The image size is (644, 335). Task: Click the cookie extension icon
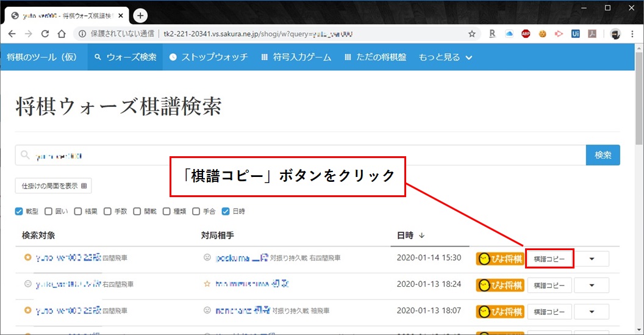coord(543,34)
